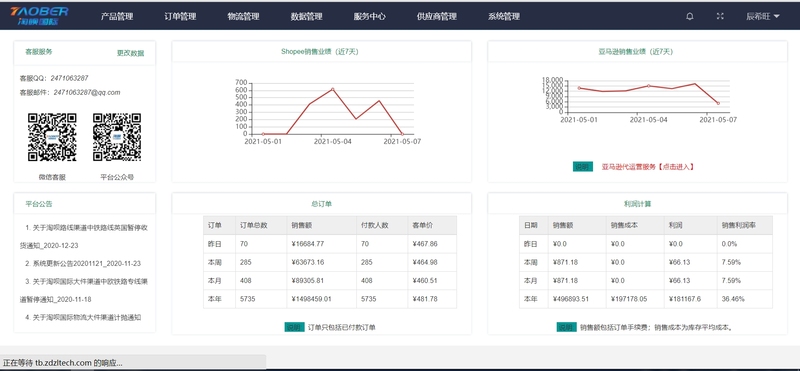
Task: Click the 平台公告 panel heading
Action: [x=39, y=204]
